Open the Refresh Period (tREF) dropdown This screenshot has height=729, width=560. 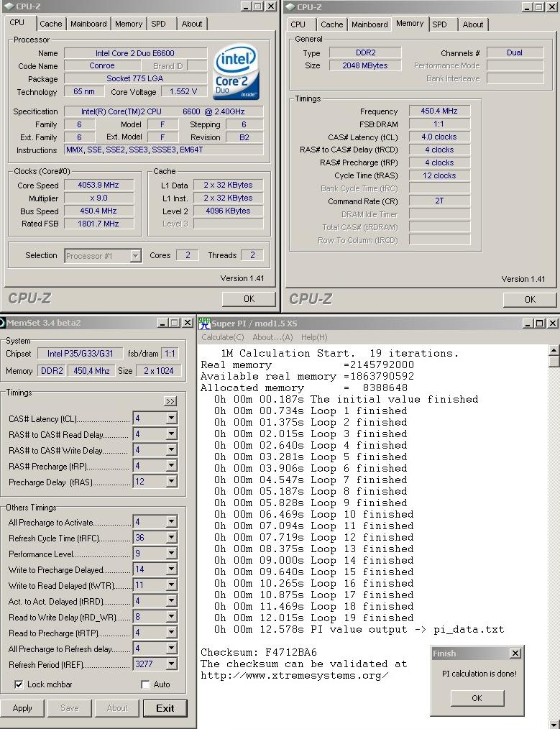172,664
